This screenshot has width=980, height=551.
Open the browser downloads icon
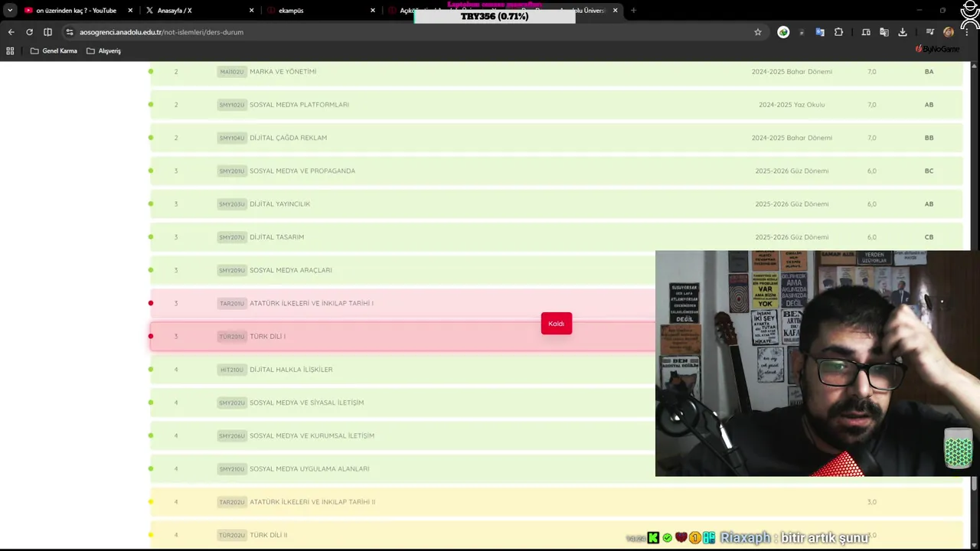pos(903,32)
